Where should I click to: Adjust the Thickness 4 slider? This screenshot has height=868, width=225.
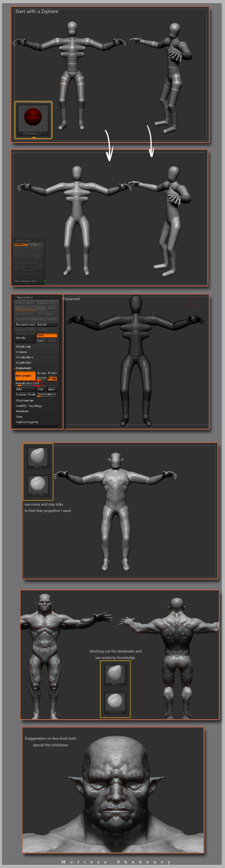(47, 394)
